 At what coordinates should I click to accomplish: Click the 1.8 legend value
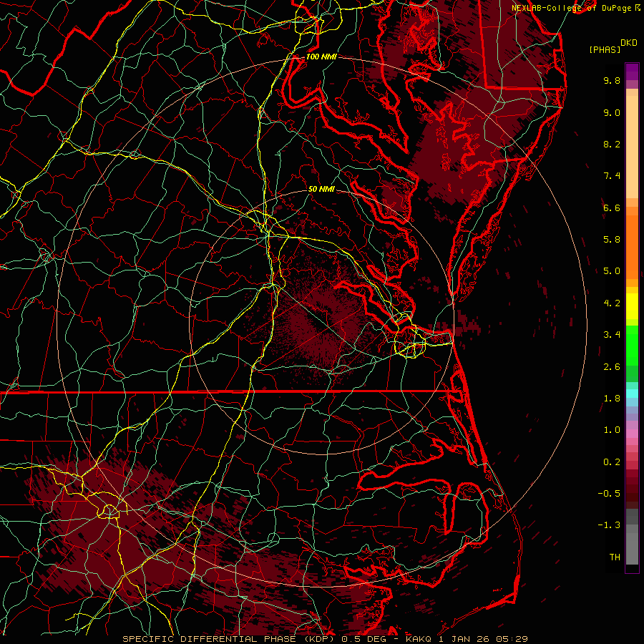[x=612, y=399]
